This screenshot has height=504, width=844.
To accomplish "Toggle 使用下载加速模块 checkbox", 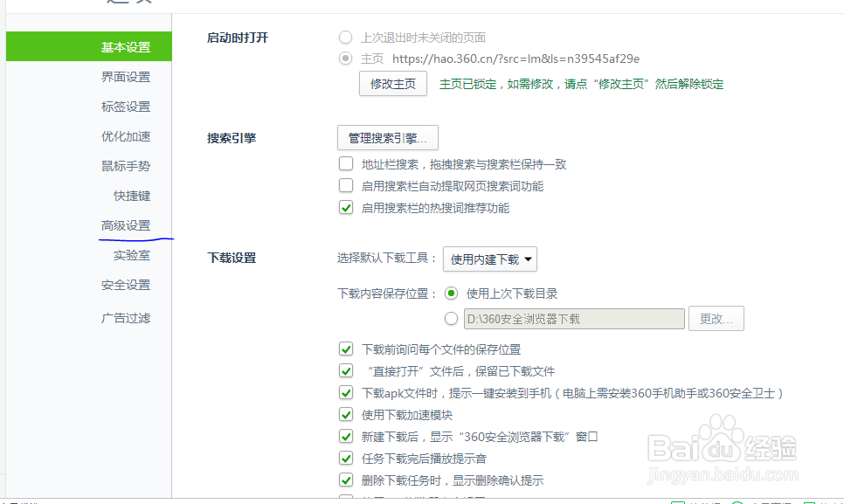I will (x=346, y=415).
